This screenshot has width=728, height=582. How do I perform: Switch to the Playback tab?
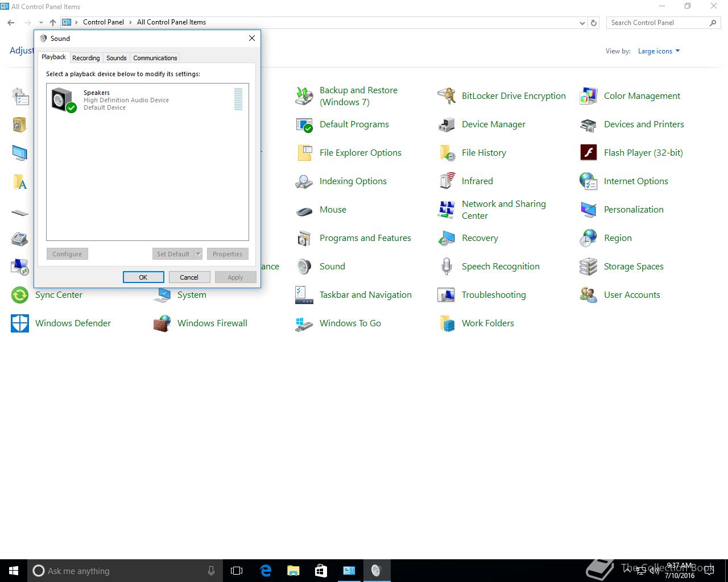click(54, 57)
